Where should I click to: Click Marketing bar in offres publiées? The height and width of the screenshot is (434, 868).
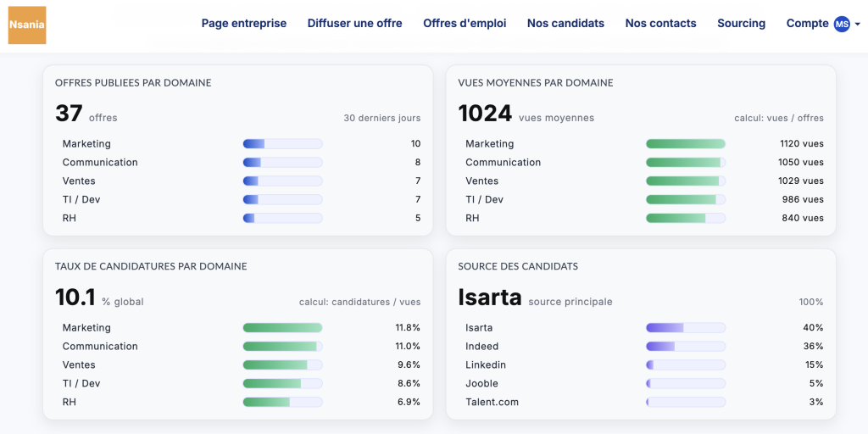282,144
